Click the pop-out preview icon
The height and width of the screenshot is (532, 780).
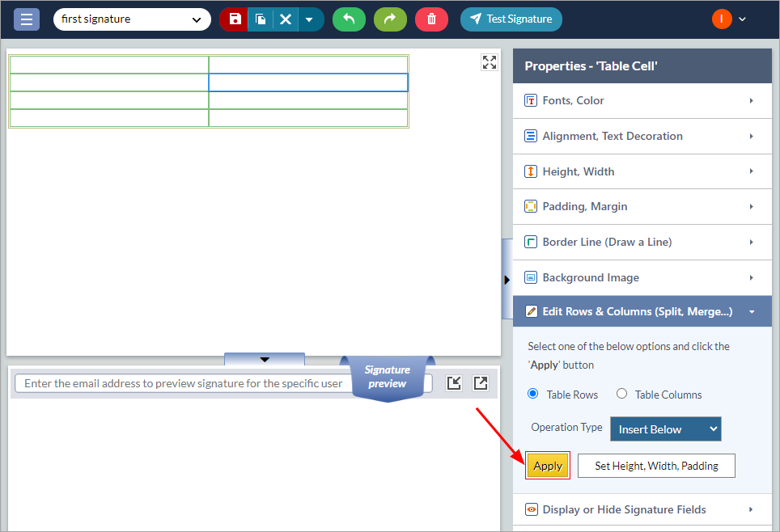pos(481,383)
